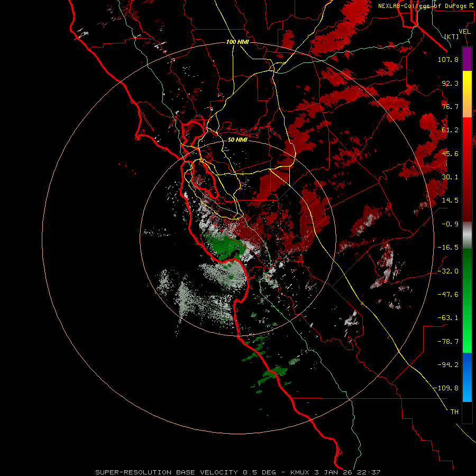Pick the black TH segment of color bar
This screenshot has height=476, width=476.
pos(467,412)
